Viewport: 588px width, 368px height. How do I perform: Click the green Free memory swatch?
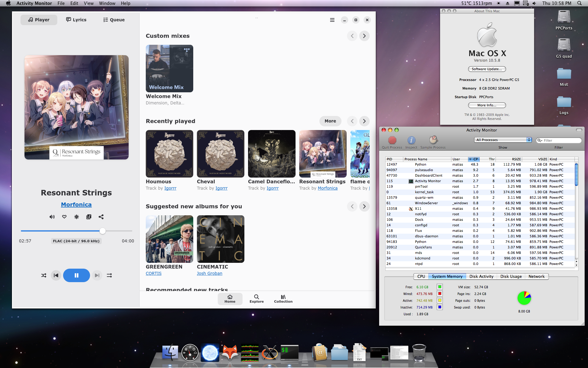pos(440,287)
